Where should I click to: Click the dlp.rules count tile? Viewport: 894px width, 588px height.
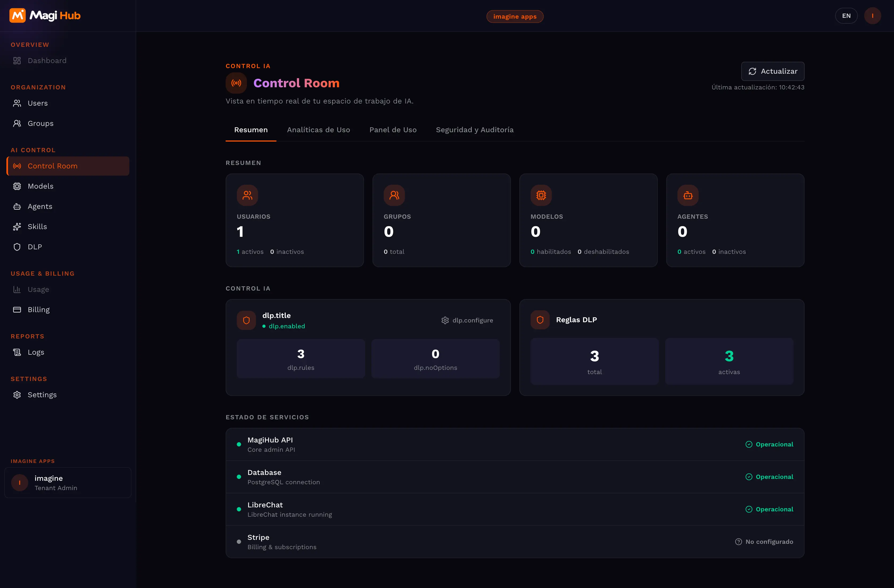point(300,359)
